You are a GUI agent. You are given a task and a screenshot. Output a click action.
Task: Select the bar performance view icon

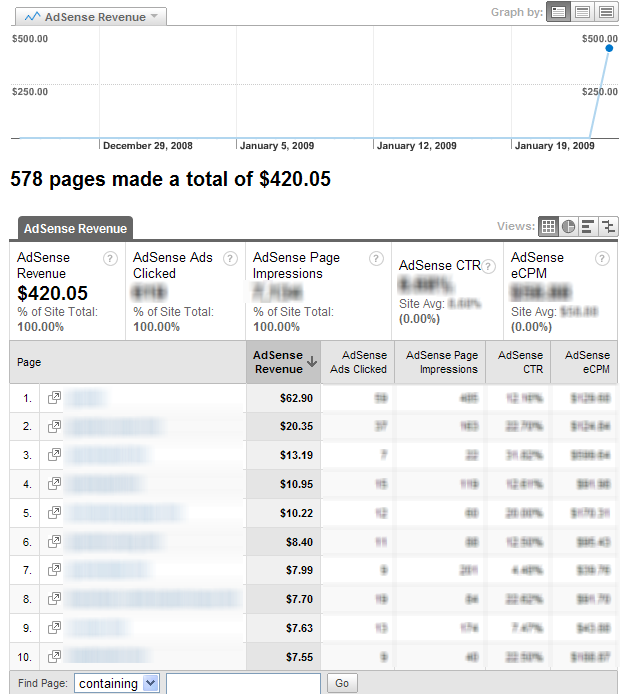click(588, 227)
